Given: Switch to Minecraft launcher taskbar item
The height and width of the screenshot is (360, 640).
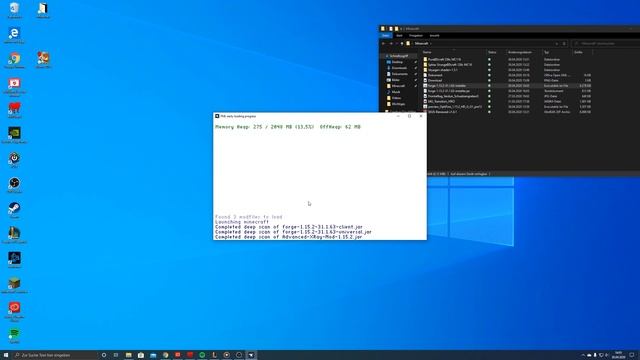Looking at the screenshot, I should coord(251,355).
